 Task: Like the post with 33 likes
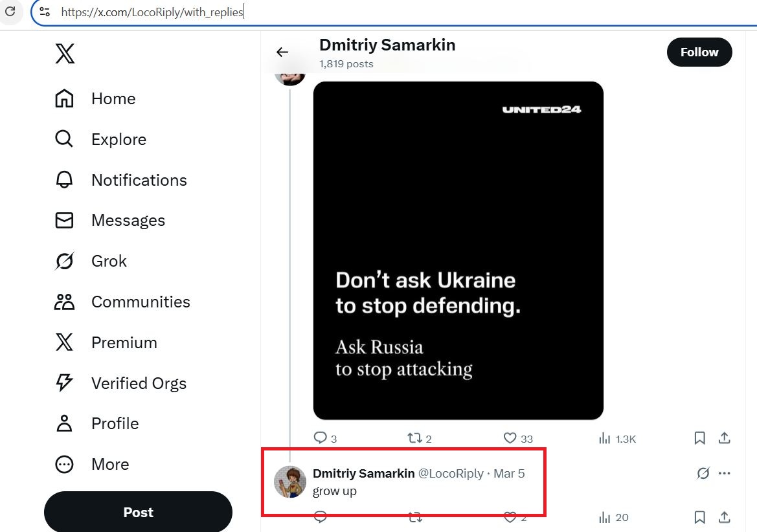click(510, 438)
